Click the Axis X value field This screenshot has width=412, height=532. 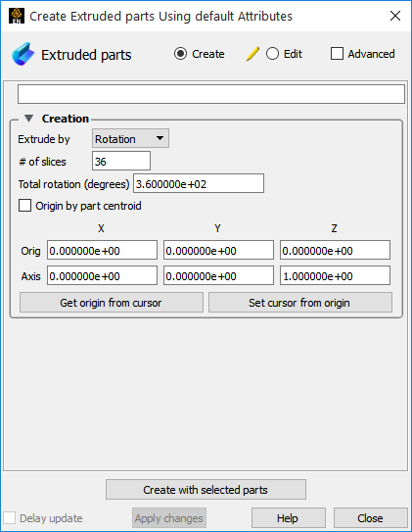coord(102,276)
